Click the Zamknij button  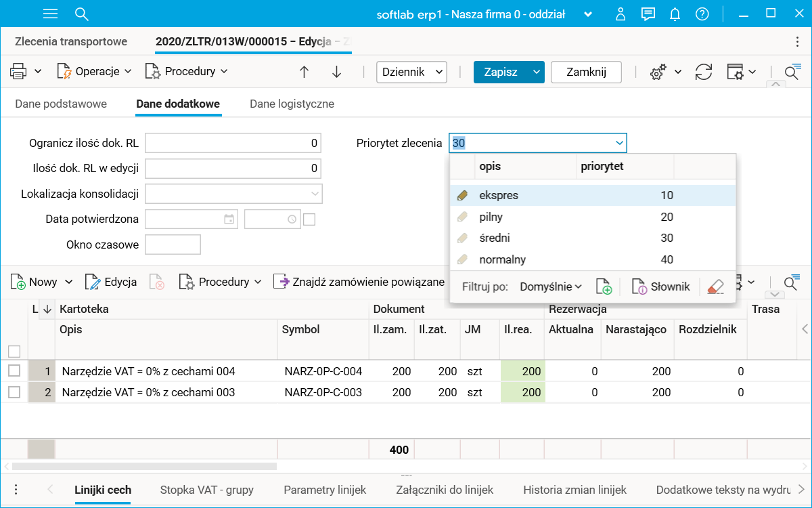[x=586, y=72]
